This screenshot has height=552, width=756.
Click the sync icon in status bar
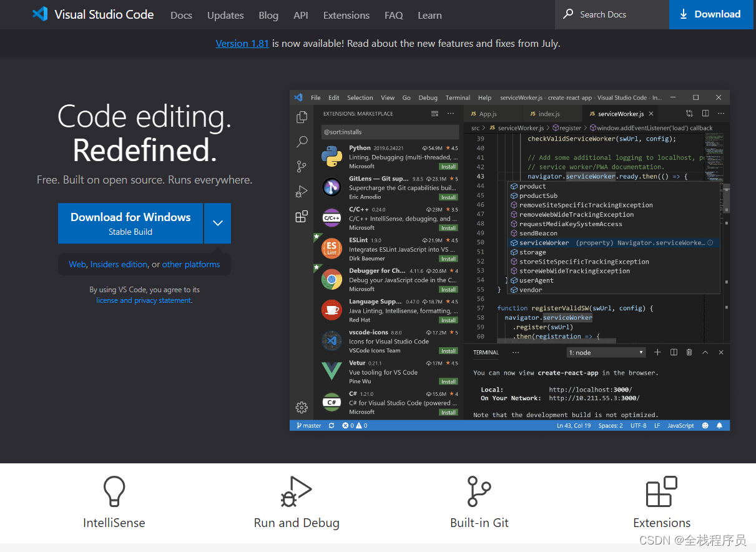[331, 425]
